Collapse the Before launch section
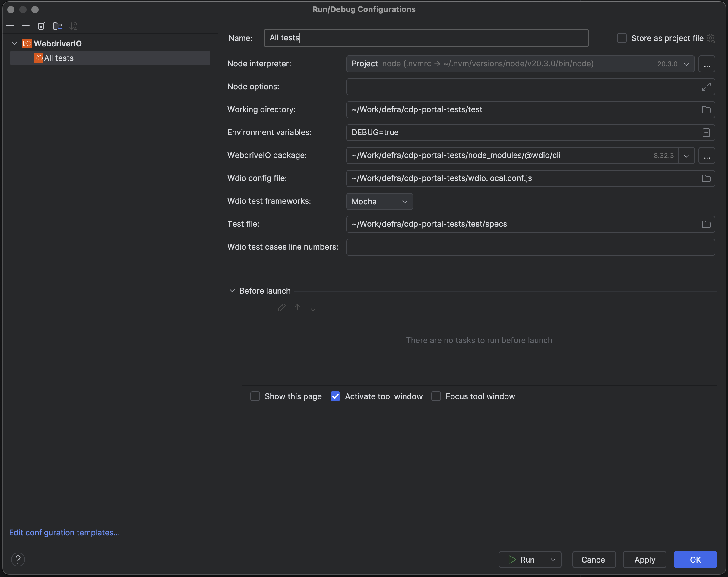Viewport: 728px width, 577px height. (232, 291)
